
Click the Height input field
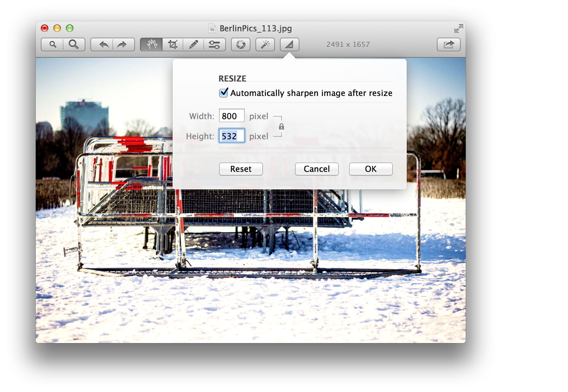[x=232, y=136]
